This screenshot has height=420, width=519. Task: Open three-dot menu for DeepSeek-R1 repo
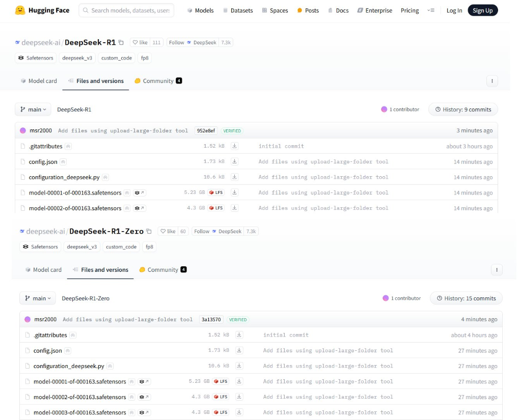492,81
